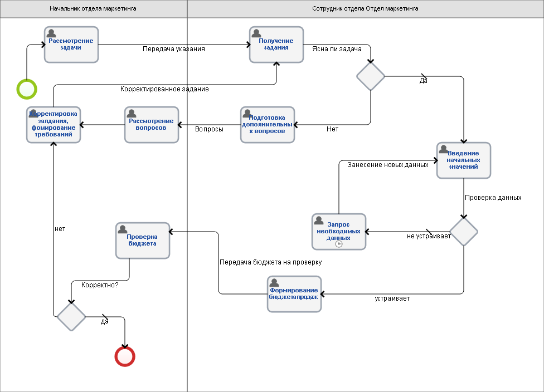Select the 'Корректно?' gateway diamond
The height and width of the screenshot is (392, 544).
coord(71,316)
